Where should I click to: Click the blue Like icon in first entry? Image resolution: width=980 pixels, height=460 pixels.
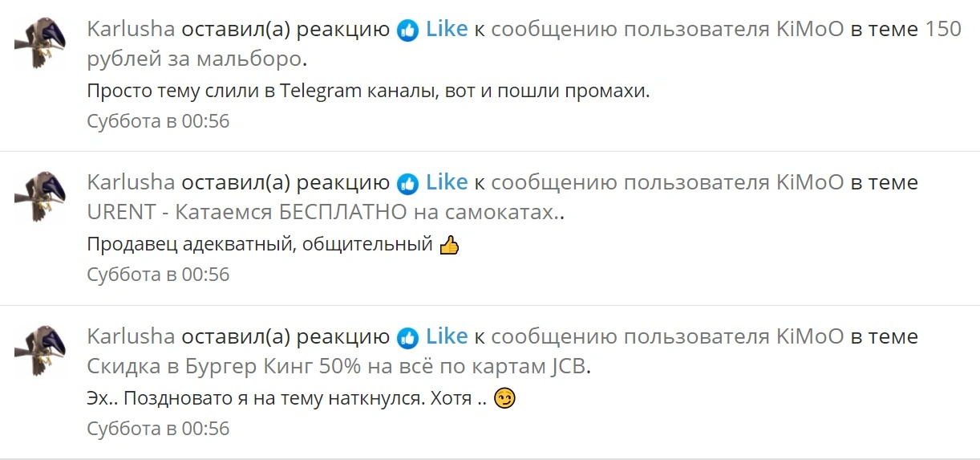pos(408,31)
